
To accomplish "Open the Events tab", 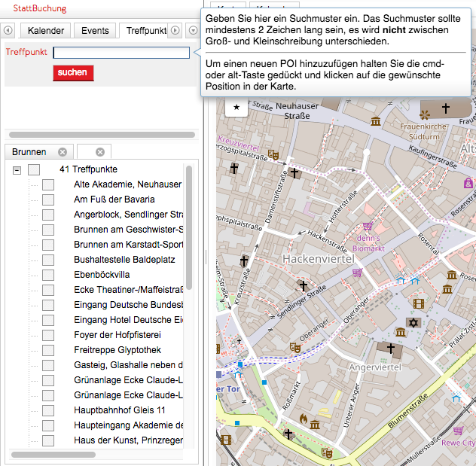I will tap(95, 30).
